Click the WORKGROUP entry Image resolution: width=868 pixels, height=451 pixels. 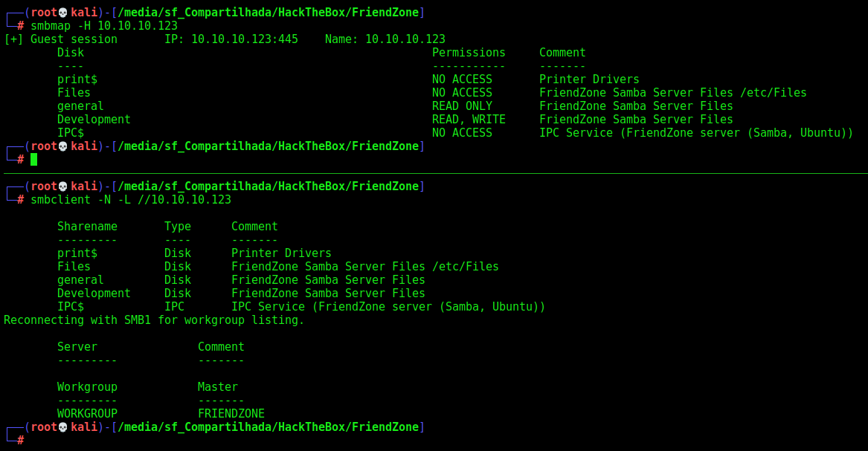(x=87, y=414)
